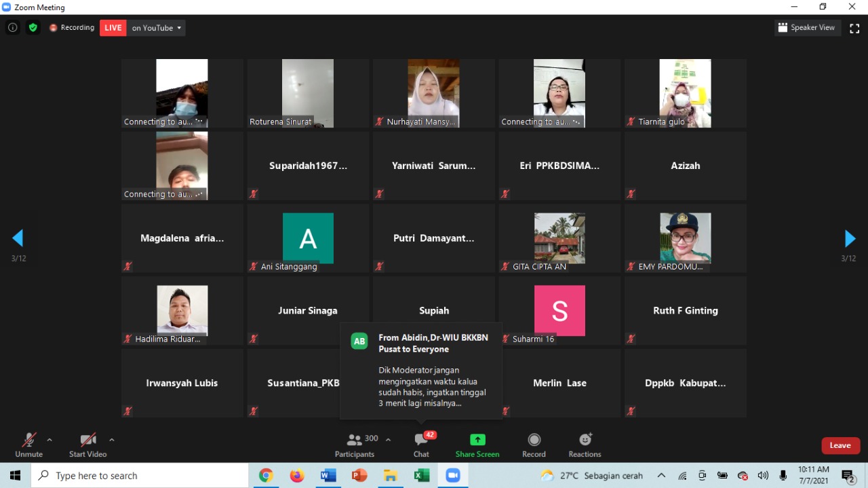Switch to Speaker View
The width and height of the screenshot is (868, 488).
807,28
